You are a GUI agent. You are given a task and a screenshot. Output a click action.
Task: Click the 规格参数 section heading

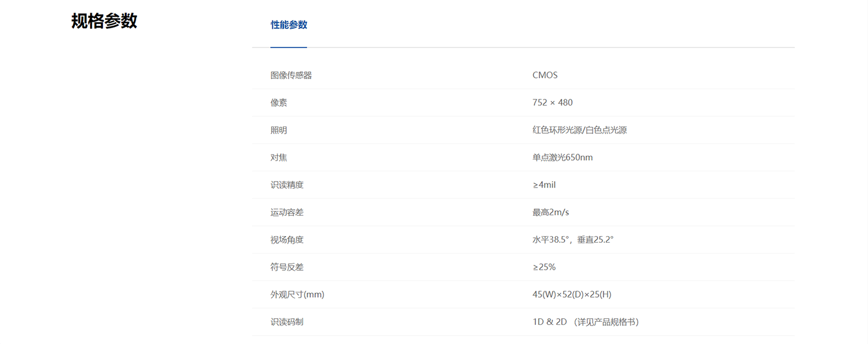[104, 21]
